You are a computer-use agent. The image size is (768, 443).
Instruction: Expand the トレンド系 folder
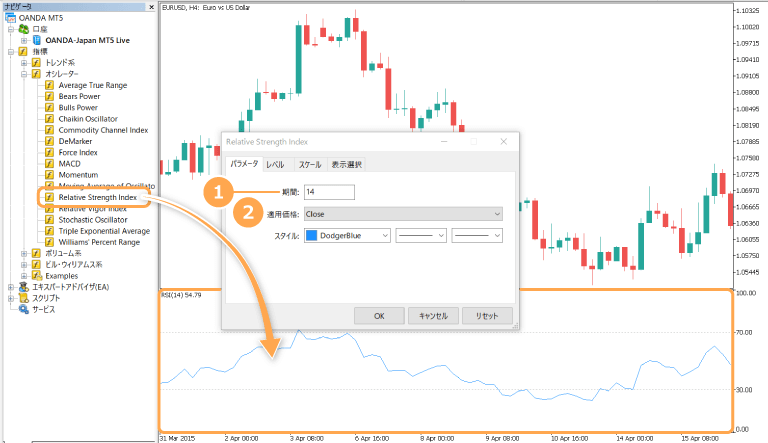[24, 62]
